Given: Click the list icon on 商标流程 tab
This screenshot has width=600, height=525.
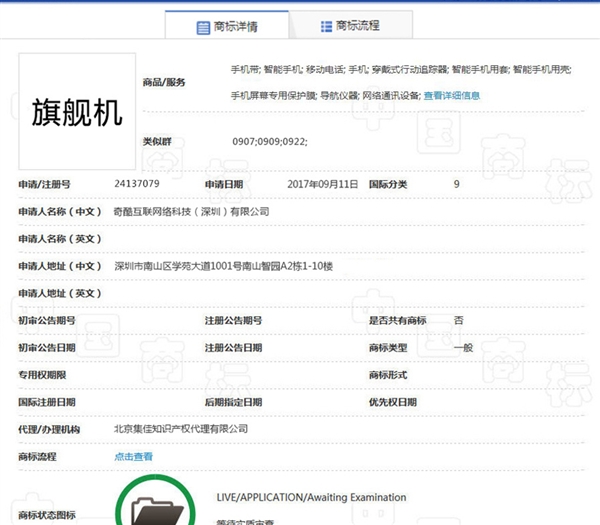Looking at the screenshot, I should coord(325,26).
